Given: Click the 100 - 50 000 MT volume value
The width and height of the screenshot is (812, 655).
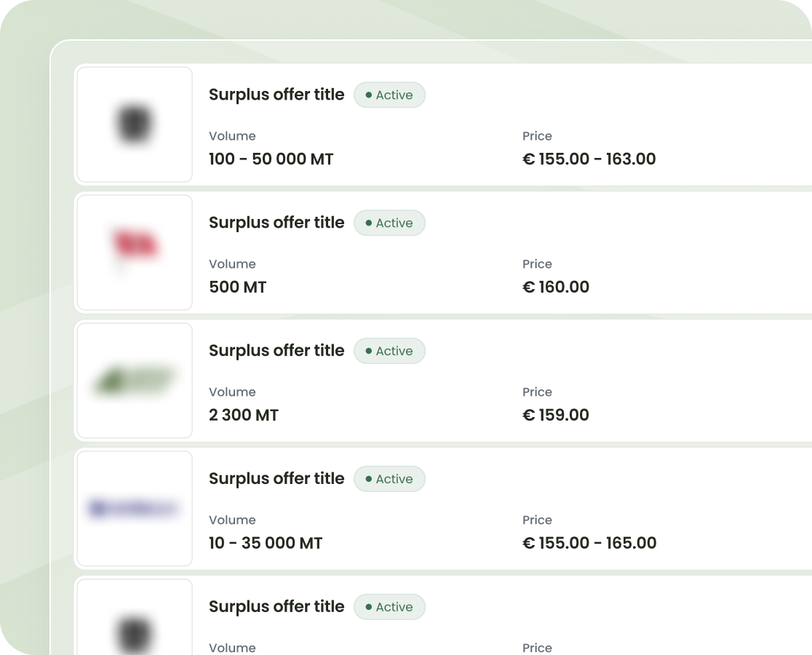Looking at the screenshot, I should 271,159.
